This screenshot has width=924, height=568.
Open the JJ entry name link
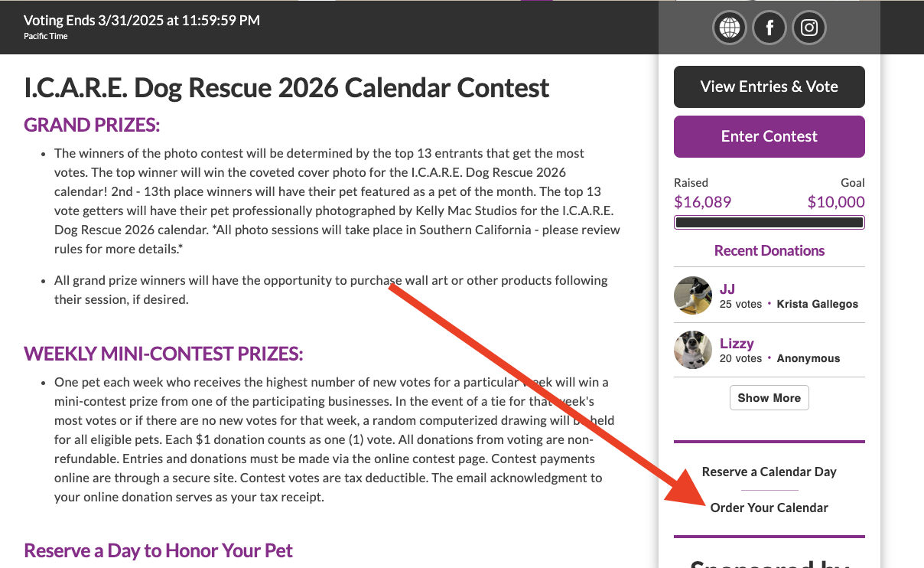point(727,289)
